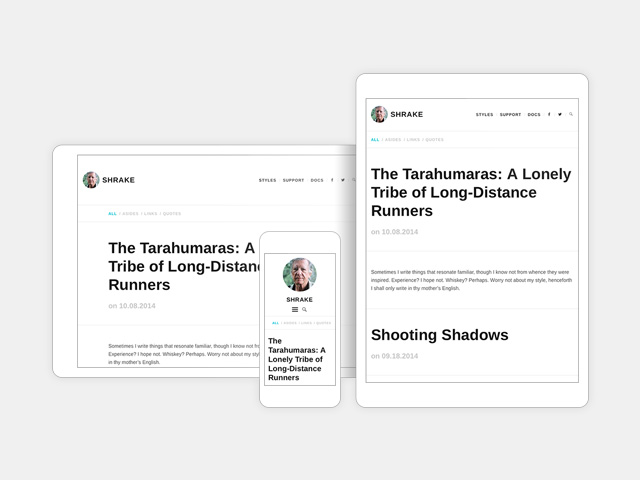Open the hamburger menu on the phone

[x=294, y=310]
